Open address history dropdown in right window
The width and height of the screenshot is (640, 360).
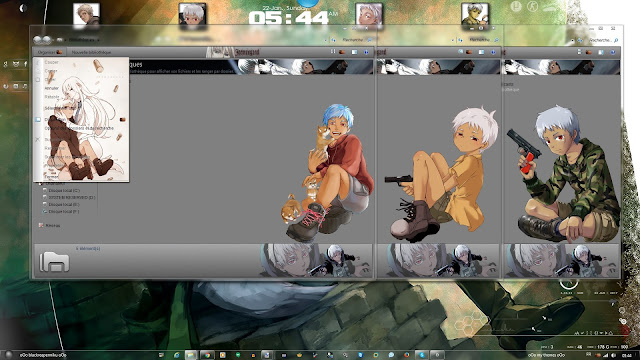coord(573,40)
